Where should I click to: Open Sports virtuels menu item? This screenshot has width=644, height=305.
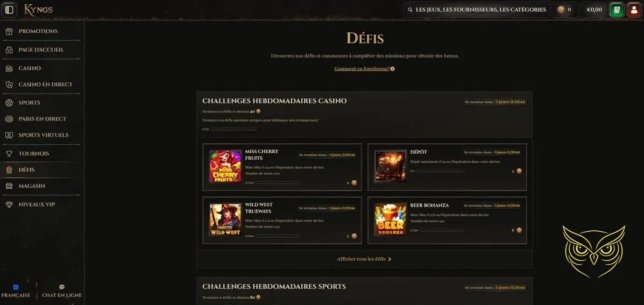coord(44,134)
